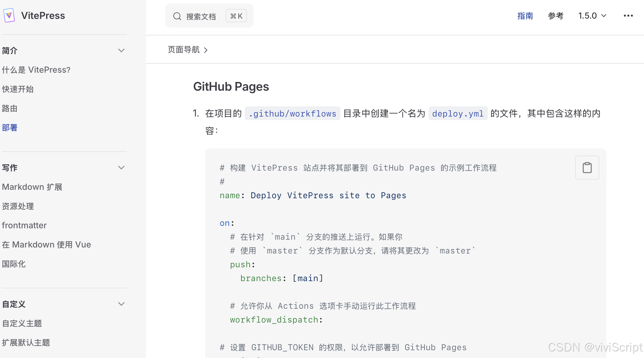Image resolution: width=644 pixels, height=358 pixels.
Task: Click the GITHUB_TOKEN comment line
Action: [343, 347]
